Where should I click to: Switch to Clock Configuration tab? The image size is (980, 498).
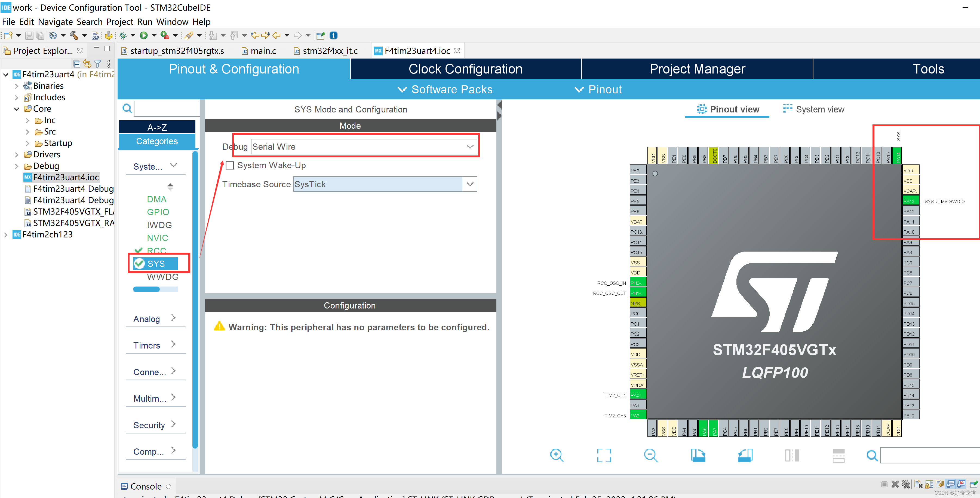465,69
